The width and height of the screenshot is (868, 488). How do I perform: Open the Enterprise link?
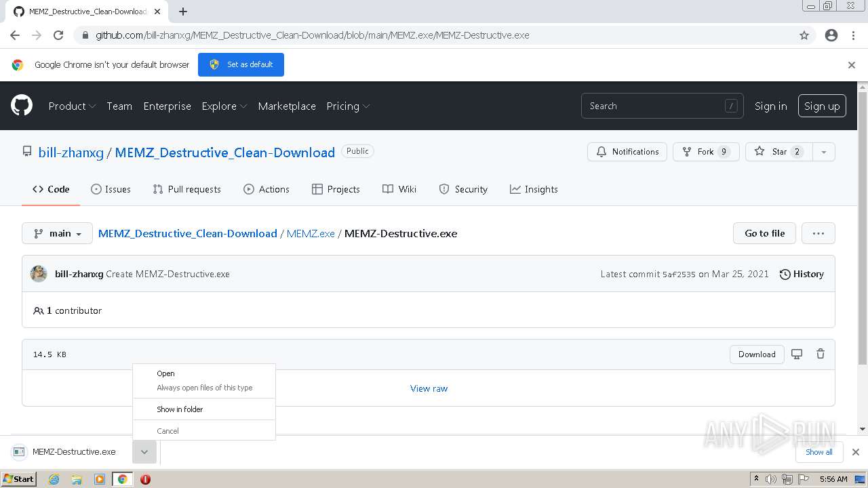pos(167,106)
